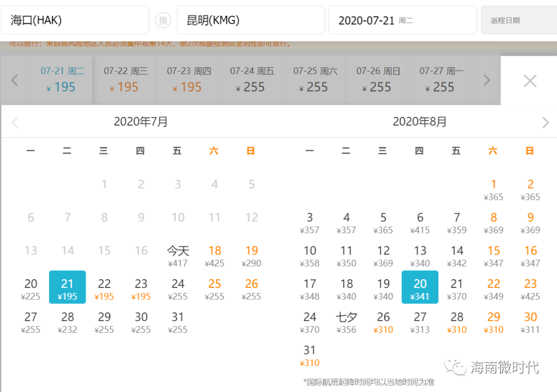Viewport: 557px width, 392px height.
Task: Select the 07-24 周五 date tab
Action: click(x=251, y=80)
